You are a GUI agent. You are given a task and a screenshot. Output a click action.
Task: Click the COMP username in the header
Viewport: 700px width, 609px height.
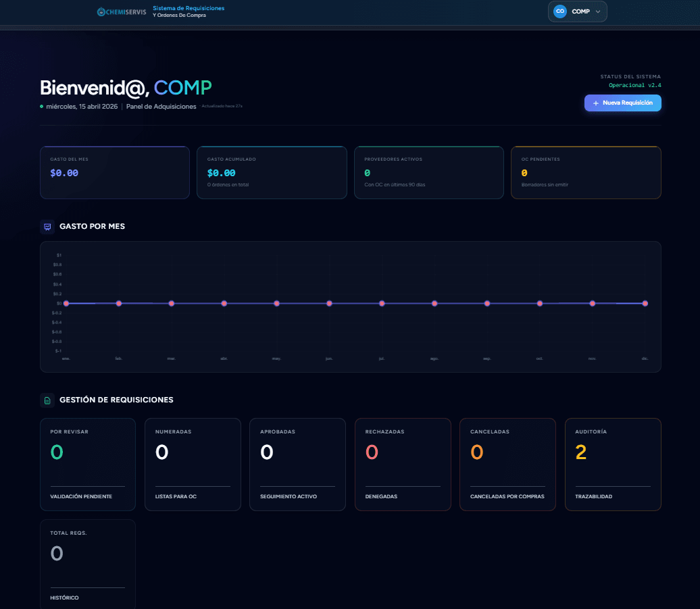point(580,11)
